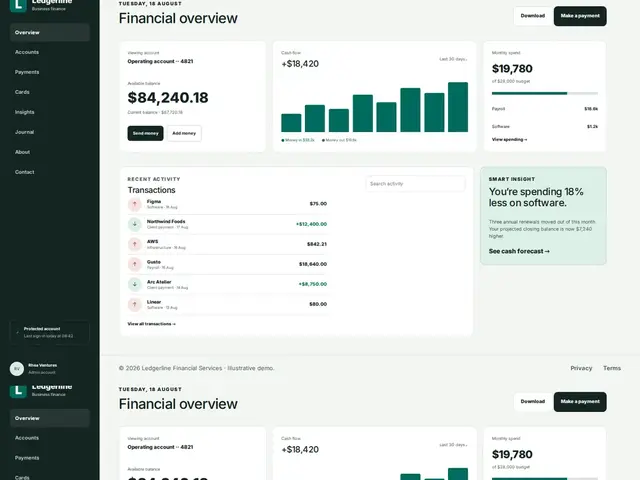Screen dimensions: 640x480
Task: Click the $80.00 amount
Action: coord(318,304)
